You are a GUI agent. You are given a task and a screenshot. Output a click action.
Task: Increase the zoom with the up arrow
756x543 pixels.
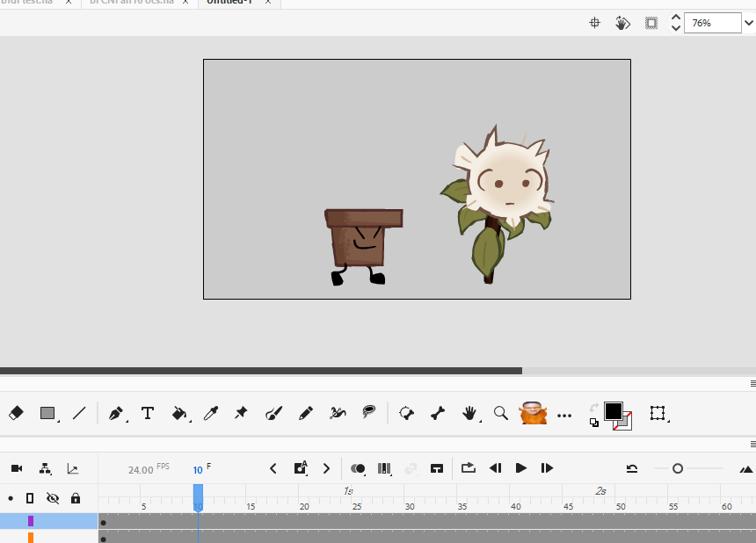[676, 18]
